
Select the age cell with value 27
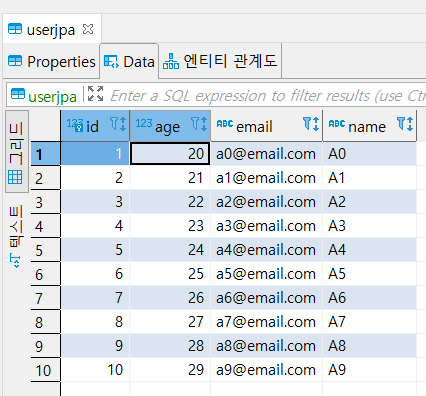pyautogui.click(x=170, y=322)
